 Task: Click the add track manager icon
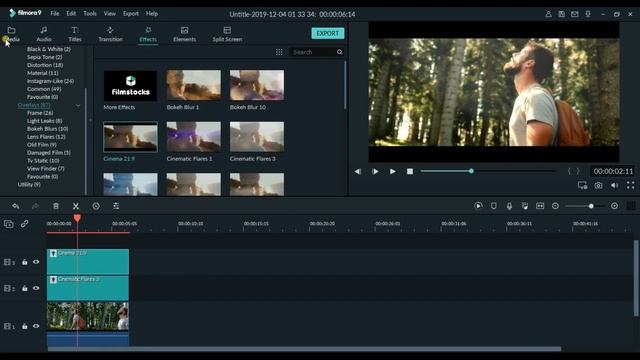[9, 224]
